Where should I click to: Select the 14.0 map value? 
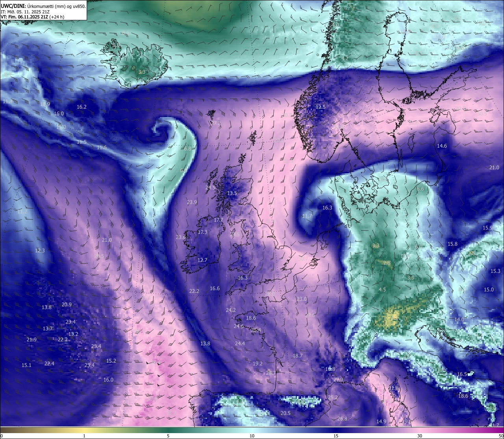(x=459, y=320)
